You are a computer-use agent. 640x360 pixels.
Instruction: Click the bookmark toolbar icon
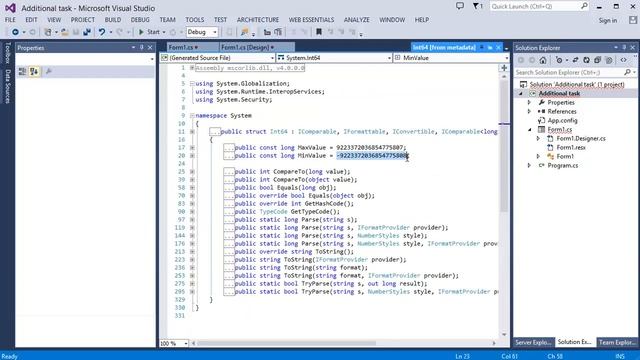click(x=319, y=32)
